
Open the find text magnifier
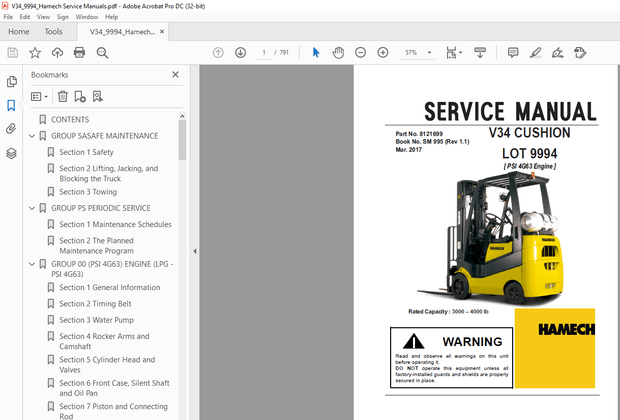point(102,53)
